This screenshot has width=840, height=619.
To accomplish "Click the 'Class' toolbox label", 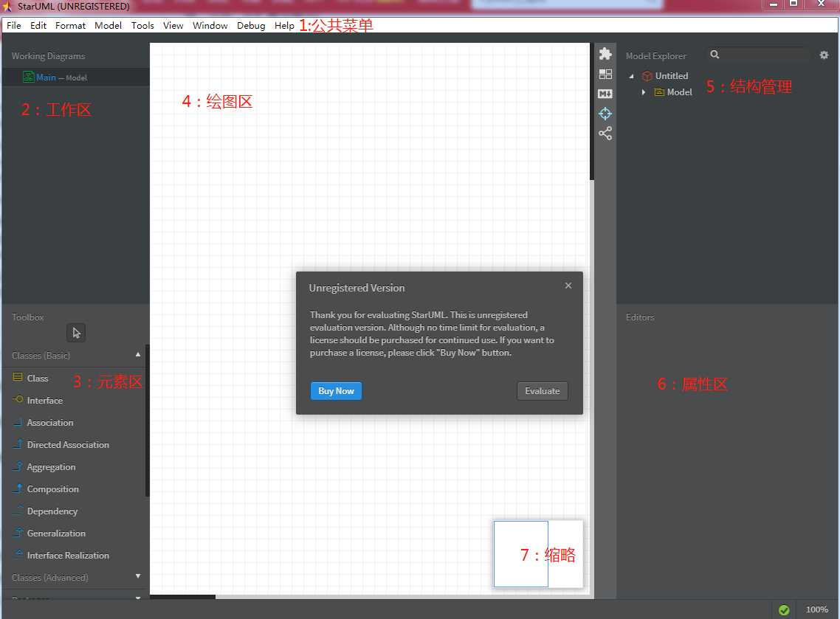I will point(38,378).
